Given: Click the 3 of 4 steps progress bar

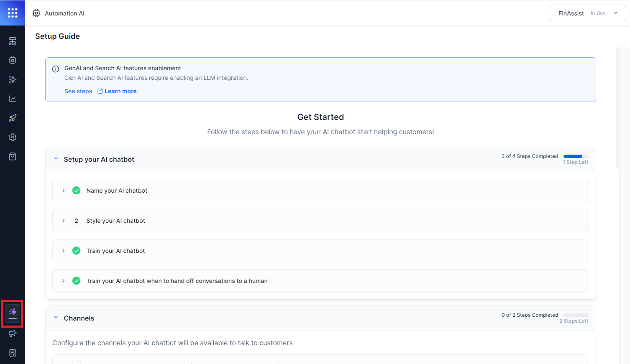Looking at the screenshot, I should tap(576, 156).
